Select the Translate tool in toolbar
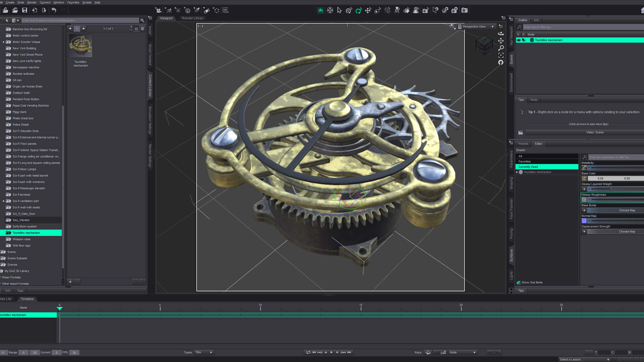644x362 pixels. (368, 10)
